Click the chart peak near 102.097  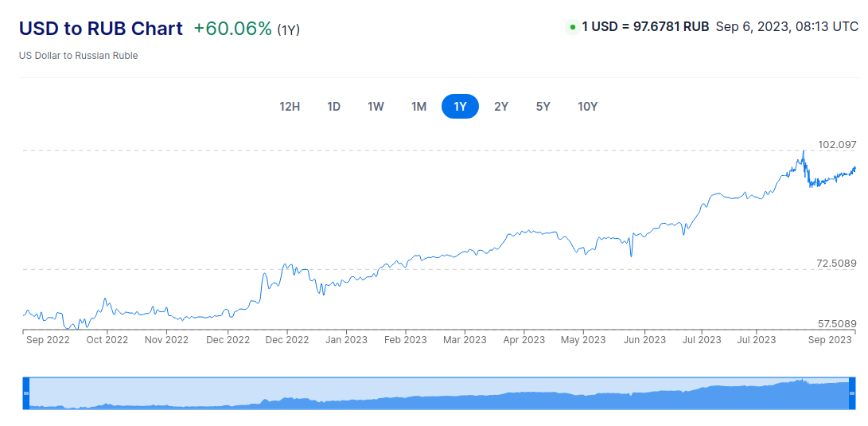[x=804, y=151]
